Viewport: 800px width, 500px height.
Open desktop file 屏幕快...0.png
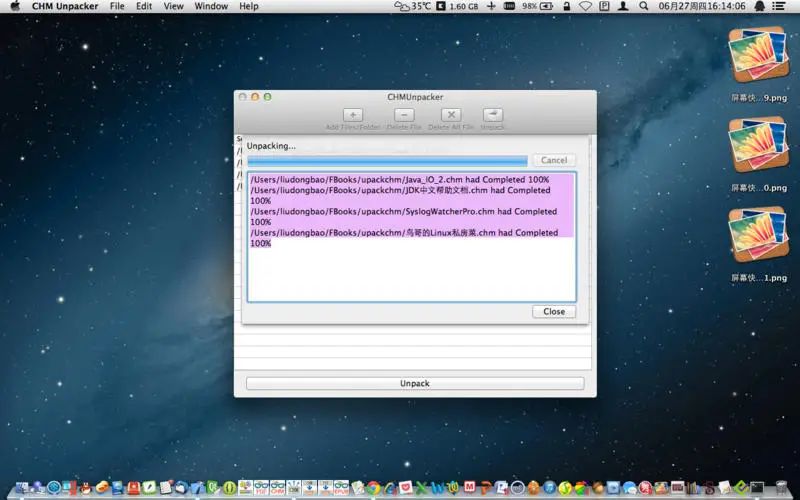[759, 154]
